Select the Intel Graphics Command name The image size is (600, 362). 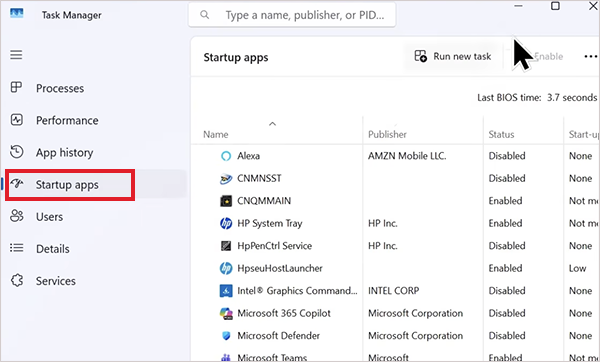coord(297,291)
